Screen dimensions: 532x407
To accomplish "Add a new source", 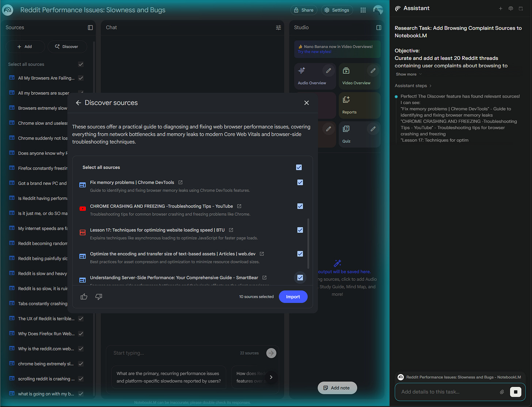I will (x=25, y=46).
